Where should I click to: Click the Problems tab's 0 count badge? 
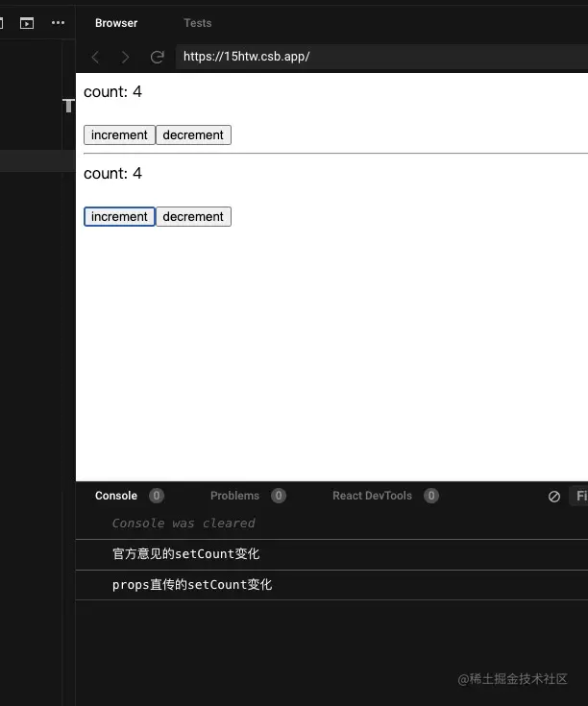pyautogui.click(x=279, y=496)
